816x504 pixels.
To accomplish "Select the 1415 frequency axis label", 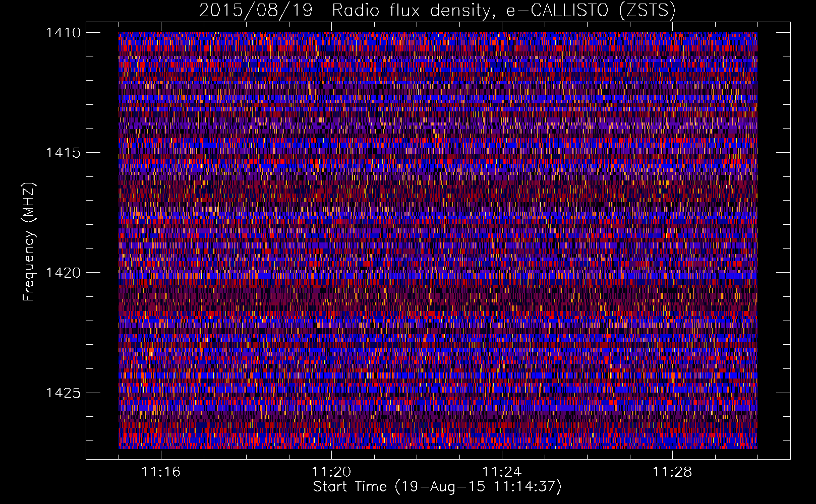I will (x=63, y=153).
